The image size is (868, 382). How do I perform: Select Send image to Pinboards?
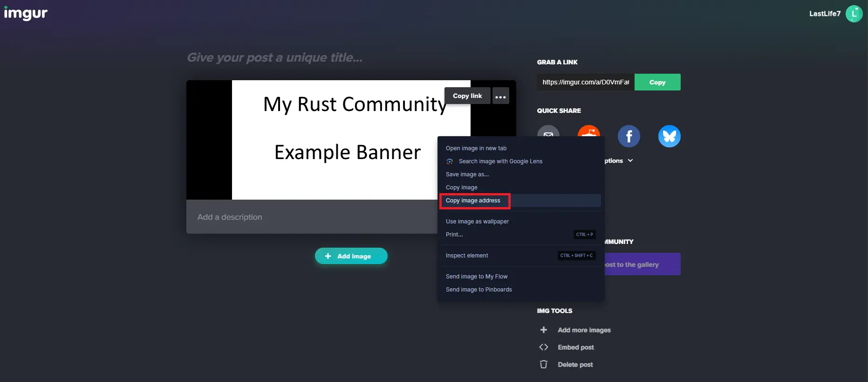[x=478, y=290]
